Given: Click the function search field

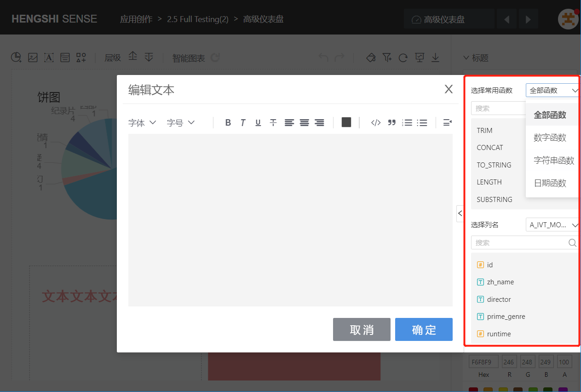Looking at the screenshot, I should [498, 109].
